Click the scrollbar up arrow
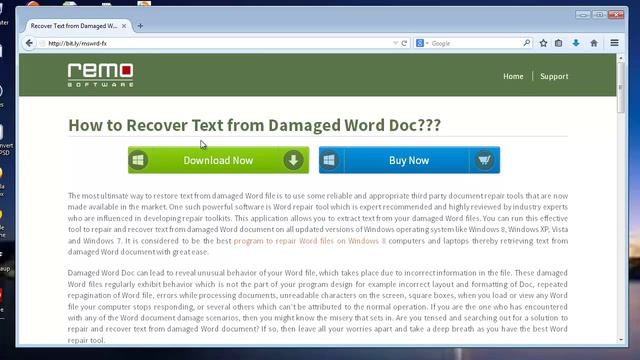The image size is (640, 360). click(x=621, y=58)
